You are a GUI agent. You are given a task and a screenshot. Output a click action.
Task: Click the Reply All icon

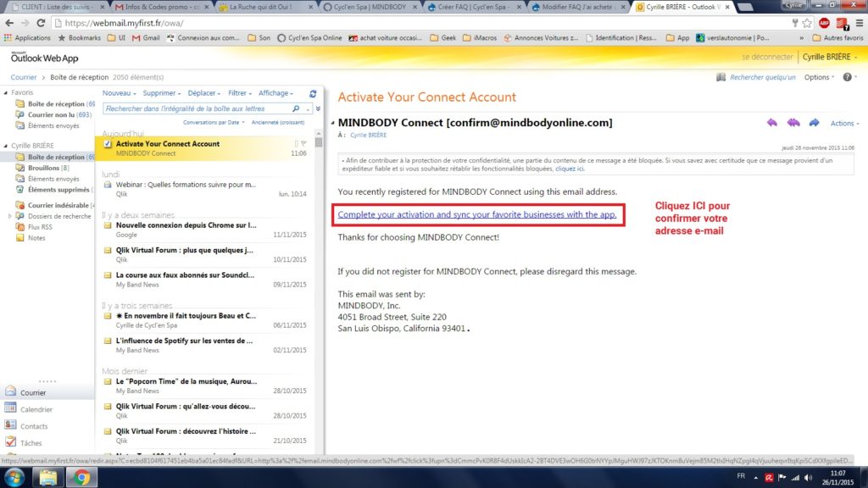coord(793,123)
